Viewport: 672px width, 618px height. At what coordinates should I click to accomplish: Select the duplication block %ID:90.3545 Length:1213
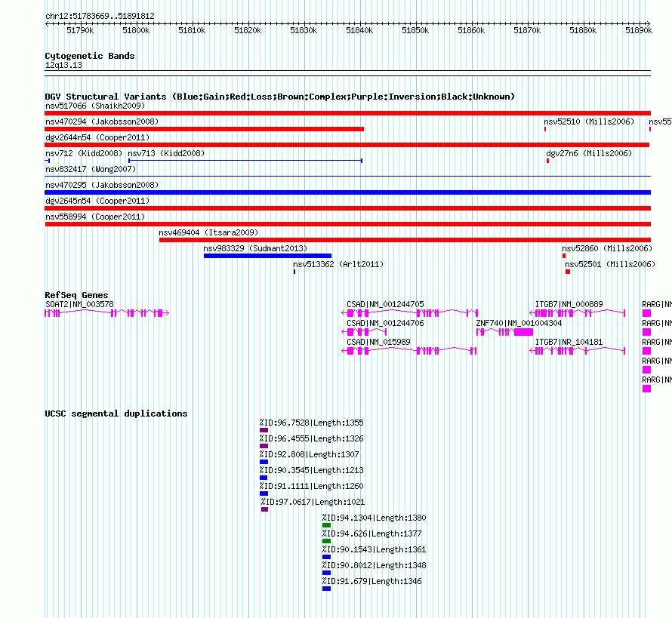pyautogui.click(x=264, y=478)
